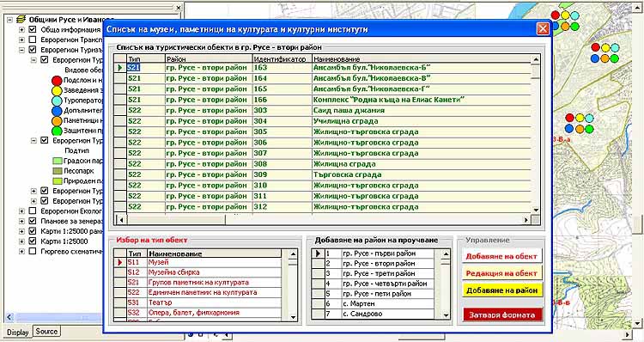This screenshot has height=342, width=644.
Task: Close the layers panel with its X
Action: click(179, 8)
